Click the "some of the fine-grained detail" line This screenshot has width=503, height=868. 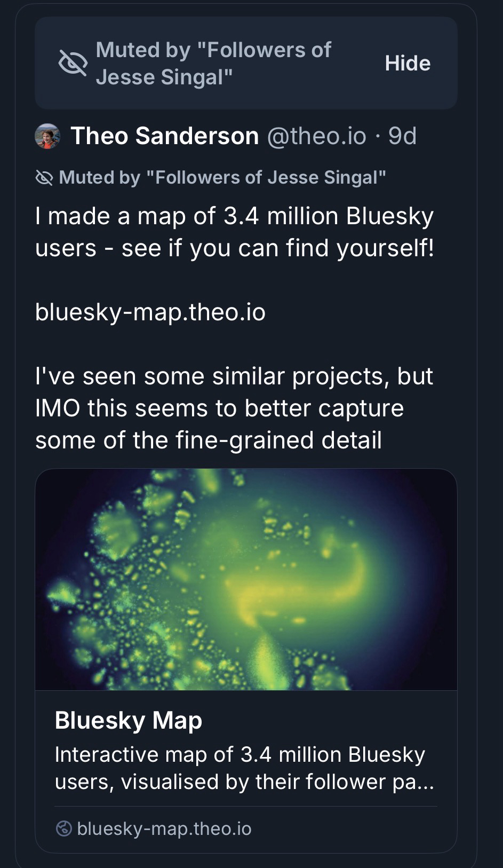pyautogui.click(x=208, y=440)
